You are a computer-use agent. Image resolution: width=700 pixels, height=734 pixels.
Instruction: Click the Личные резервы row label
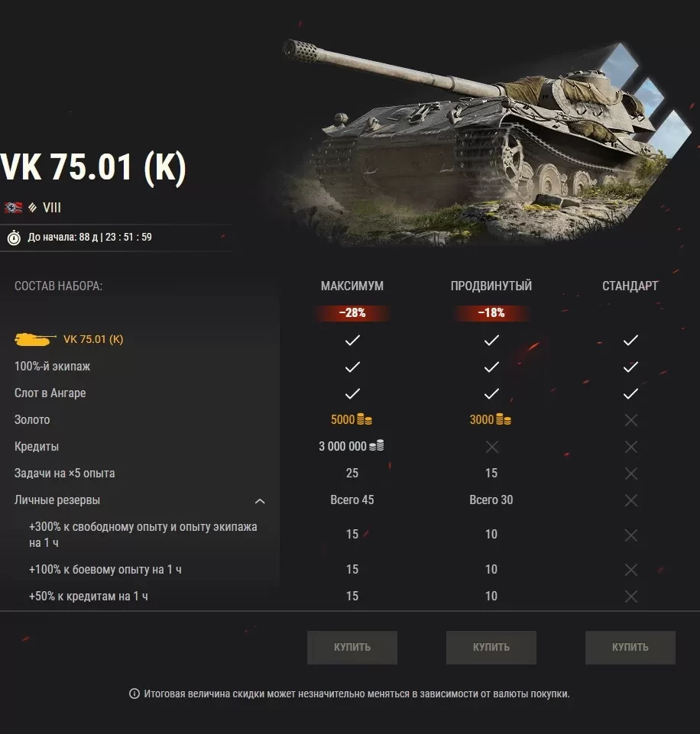click(57, 500)
